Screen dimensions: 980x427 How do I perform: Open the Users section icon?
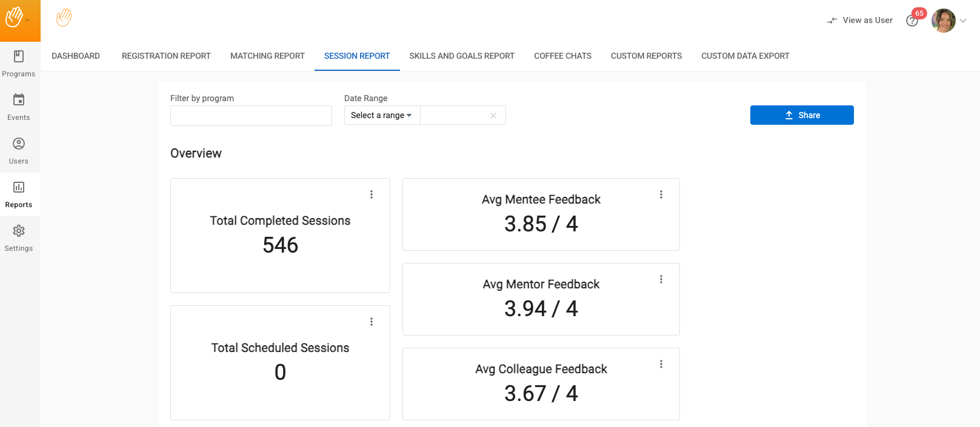coord(19,144)
